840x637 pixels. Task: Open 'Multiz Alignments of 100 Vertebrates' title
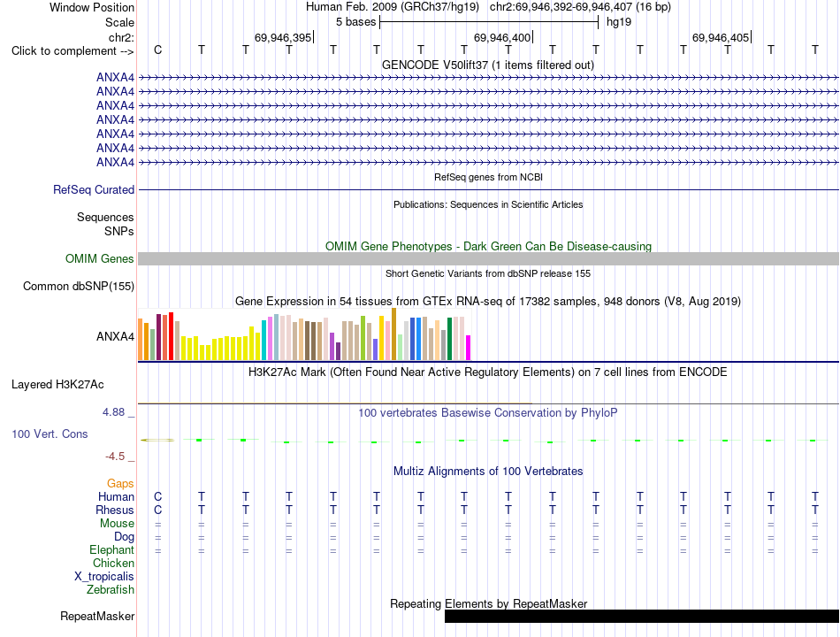pos(488,472)
